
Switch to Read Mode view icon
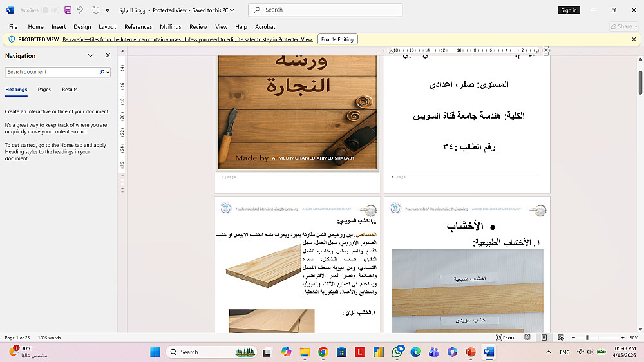click(527, 338)
